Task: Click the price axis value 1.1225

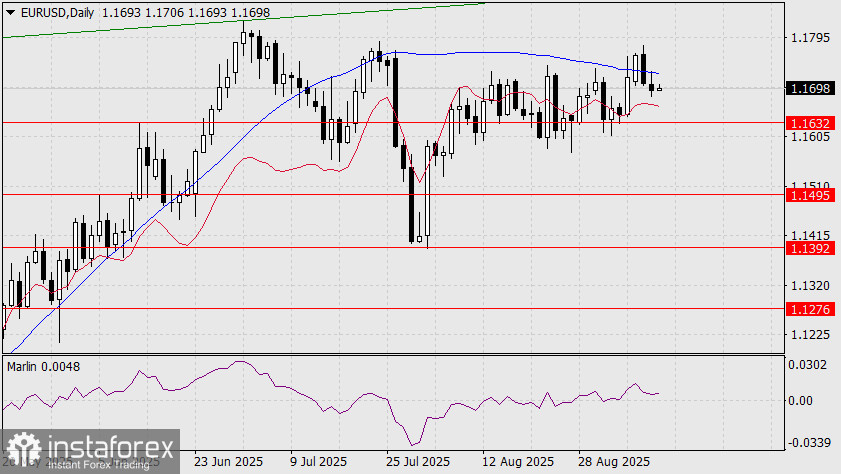Action: coord(810,335)
